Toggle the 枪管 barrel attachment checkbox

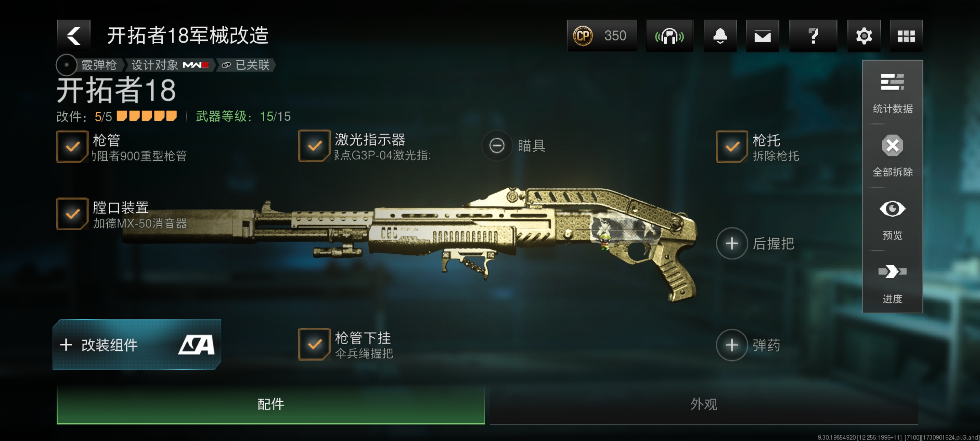[72, 146]
